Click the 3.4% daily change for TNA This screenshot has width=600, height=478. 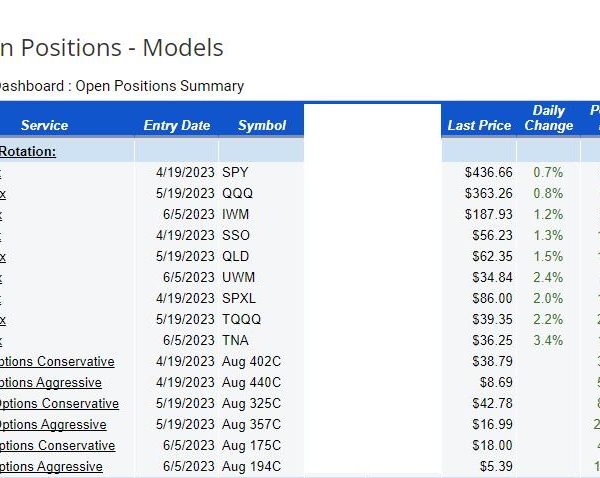point(548,341)
